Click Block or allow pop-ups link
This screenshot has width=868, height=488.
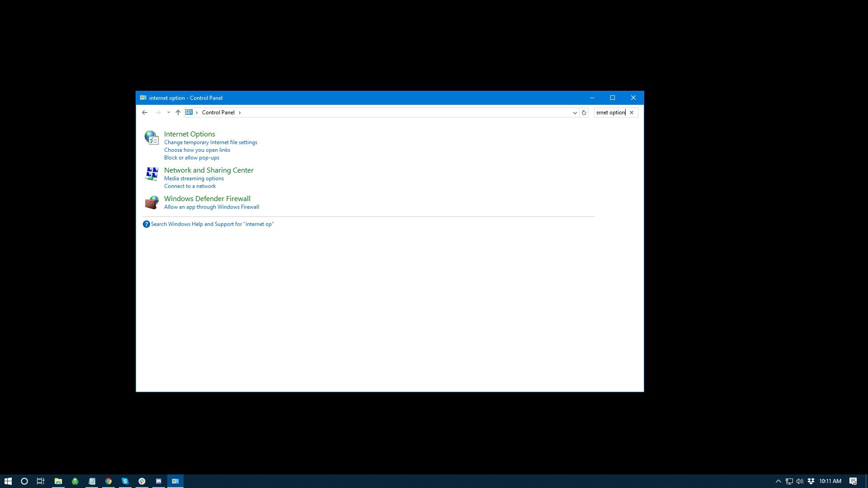click(192, 157)
